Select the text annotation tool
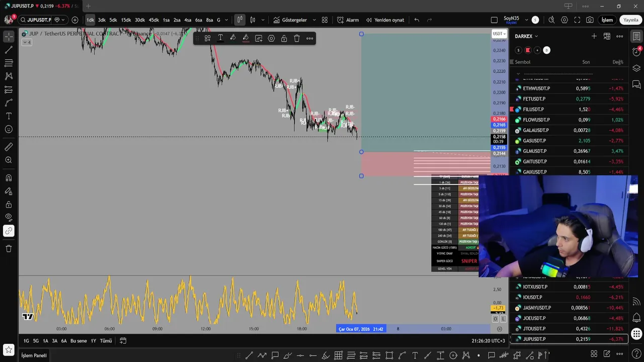644x362 pixels. point(9,116)
